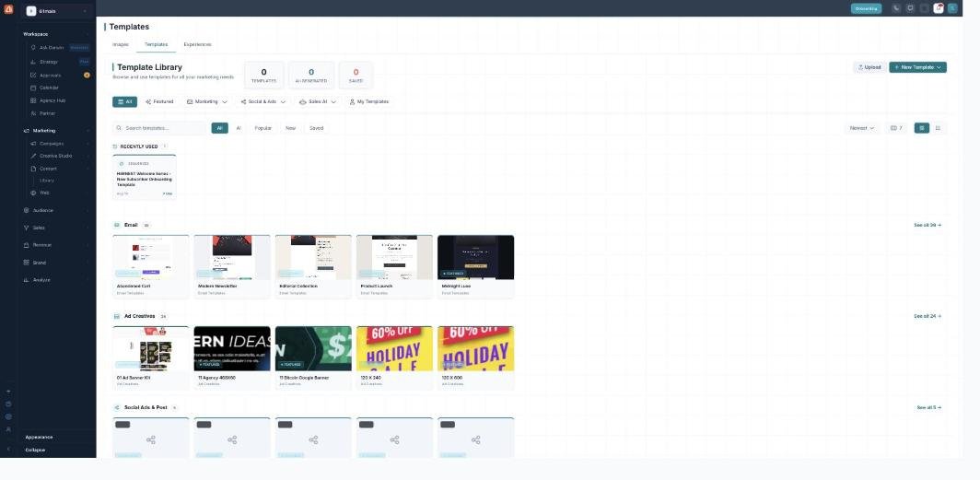980x480 pixels.
Task: Click the Onboarding button in top bar
Action: point(866,8)
